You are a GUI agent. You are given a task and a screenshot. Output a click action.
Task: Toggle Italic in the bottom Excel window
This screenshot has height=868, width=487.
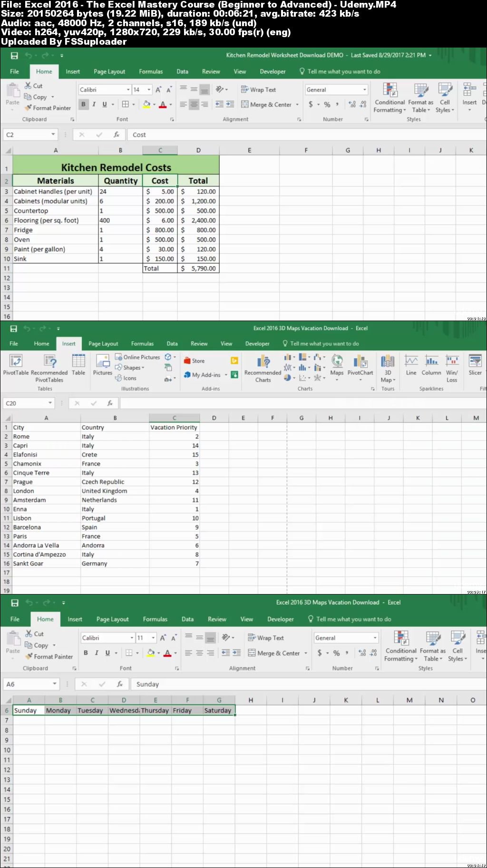coord(96,653)
